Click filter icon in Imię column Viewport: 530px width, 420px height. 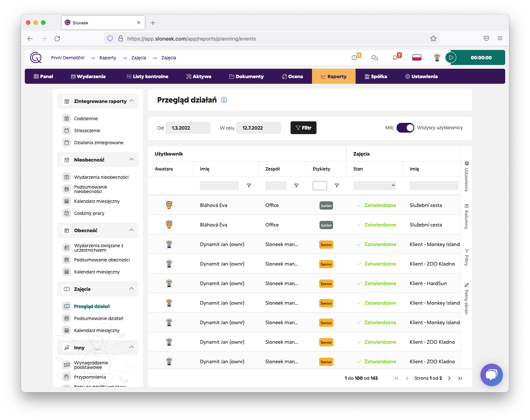[x=249, y=186]
